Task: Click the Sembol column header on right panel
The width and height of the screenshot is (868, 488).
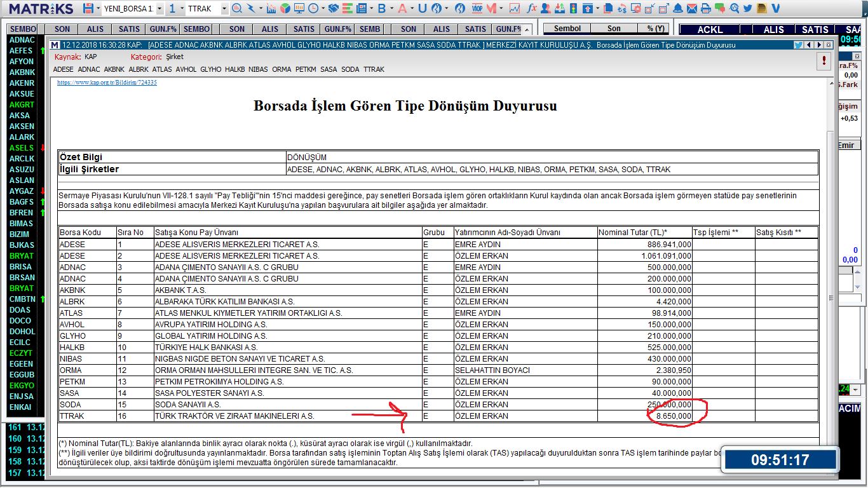Action: pos(567,29)
